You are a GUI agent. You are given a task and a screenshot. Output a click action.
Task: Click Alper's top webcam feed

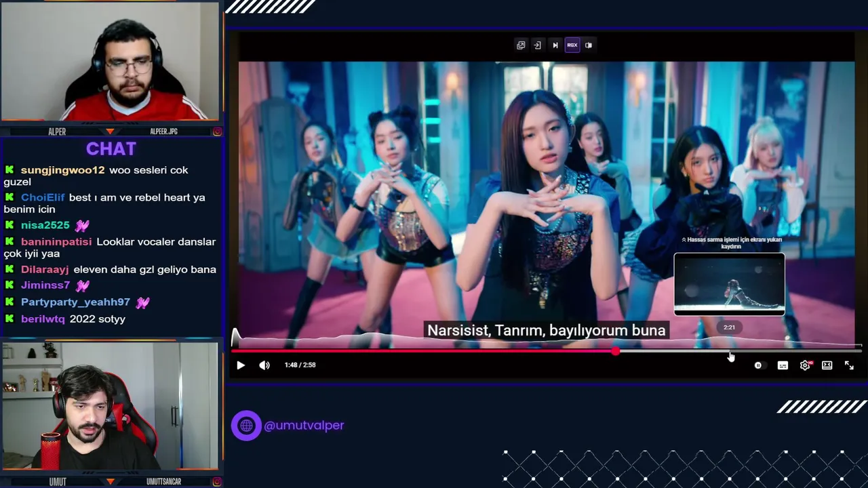[x=110, y=61]
